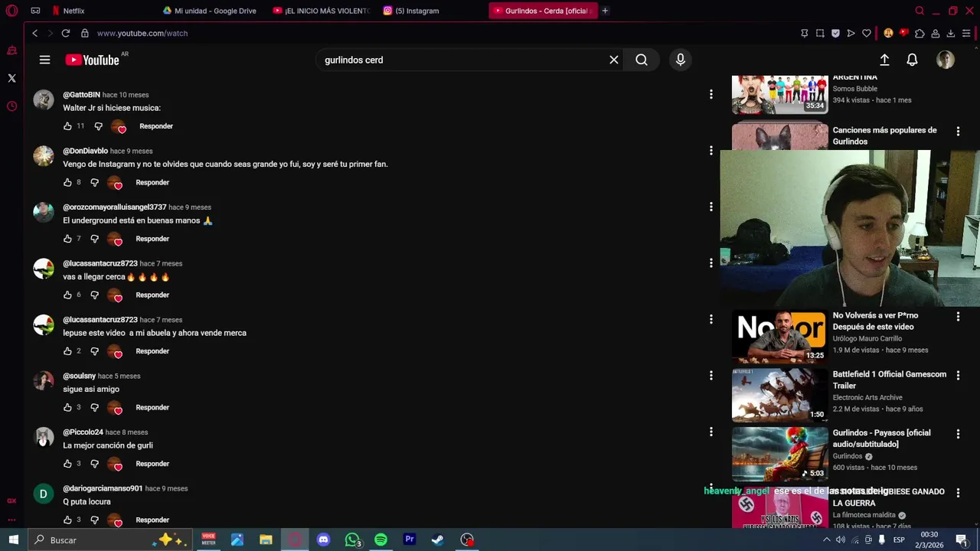Reload the page in Opera
Image resolution: width=980 pixels, height=551 pixels.
[x=66, y=33]
